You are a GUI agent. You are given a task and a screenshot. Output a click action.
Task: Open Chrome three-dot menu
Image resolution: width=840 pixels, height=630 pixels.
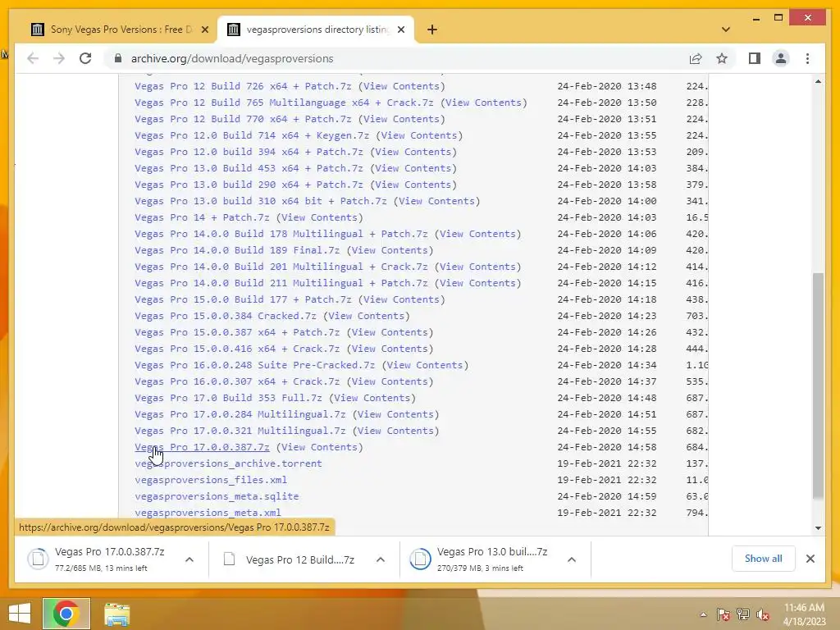pyautogui.click(x=807, y=58)
